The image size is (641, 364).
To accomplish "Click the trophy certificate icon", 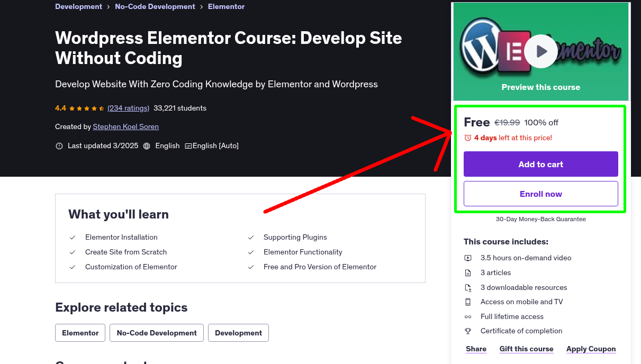I will pos(468,331).
